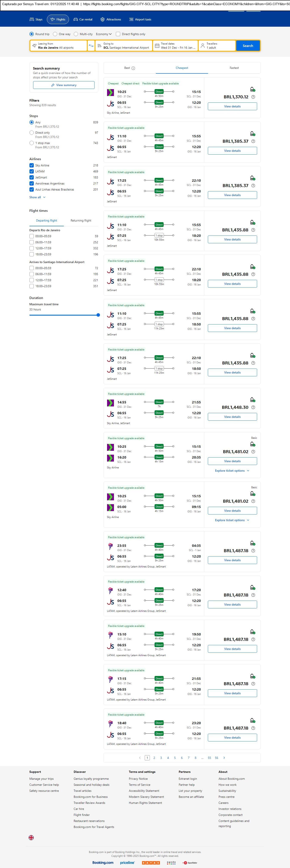Click the swap origin and destination arrows icon

click(x=91, y=46)
